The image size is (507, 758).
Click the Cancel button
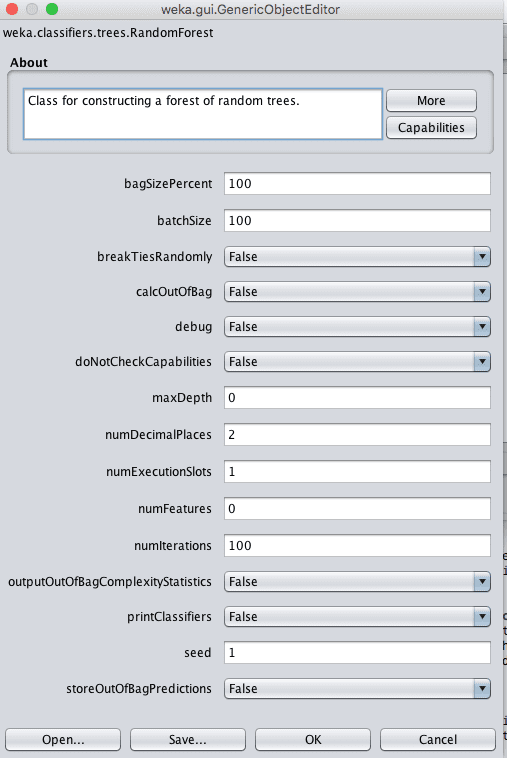pyautogui.click(x=438, y=740)
